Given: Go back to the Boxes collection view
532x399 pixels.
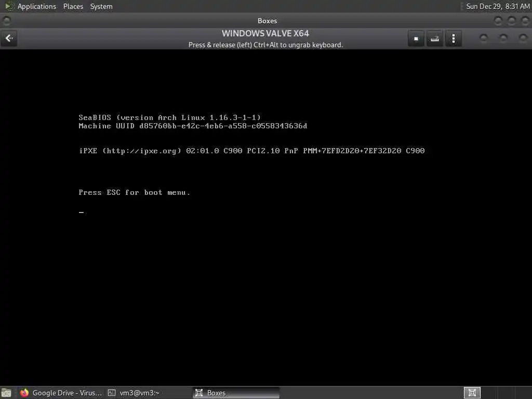Looking at the screenshot, I should pyautogui.click(x=9, y=38).
